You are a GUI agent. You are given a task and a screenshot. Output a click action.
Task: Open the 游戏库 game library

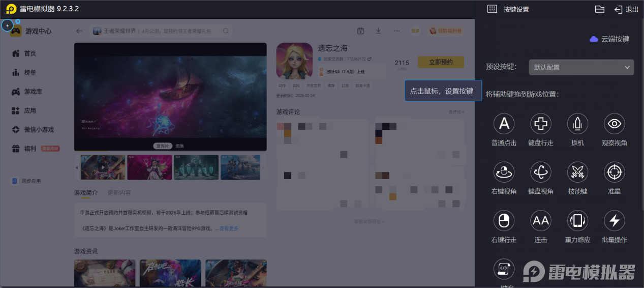click(26, 92)
